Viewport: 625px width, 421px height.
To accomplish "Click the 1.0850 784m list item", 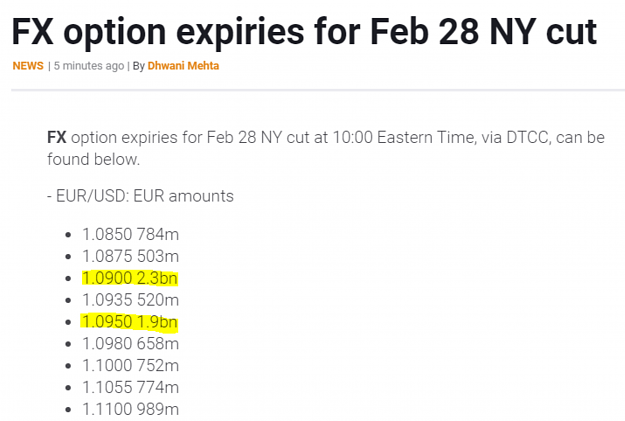I will [x=131, y=234].
